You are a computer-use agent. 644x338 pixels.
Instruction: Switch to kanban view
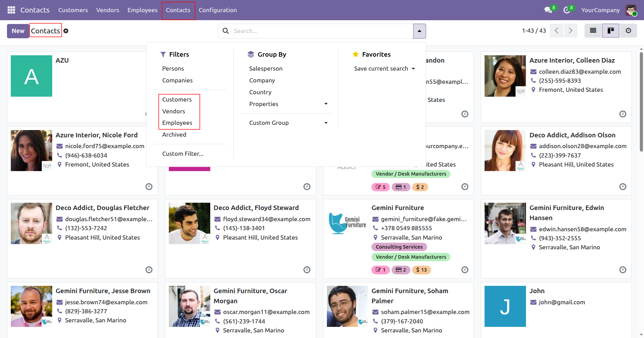click(x=611, y=31)
